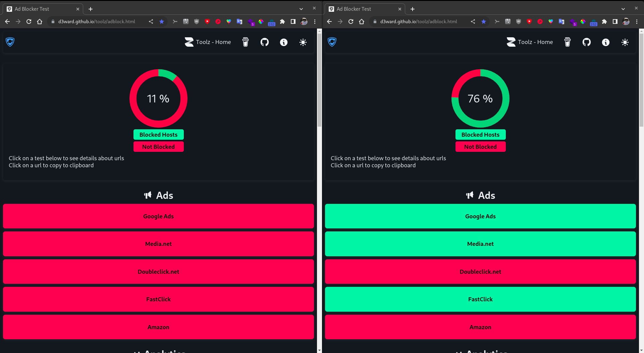
Task: Click the GitHub icon in left page header
Action: [264, 42]
